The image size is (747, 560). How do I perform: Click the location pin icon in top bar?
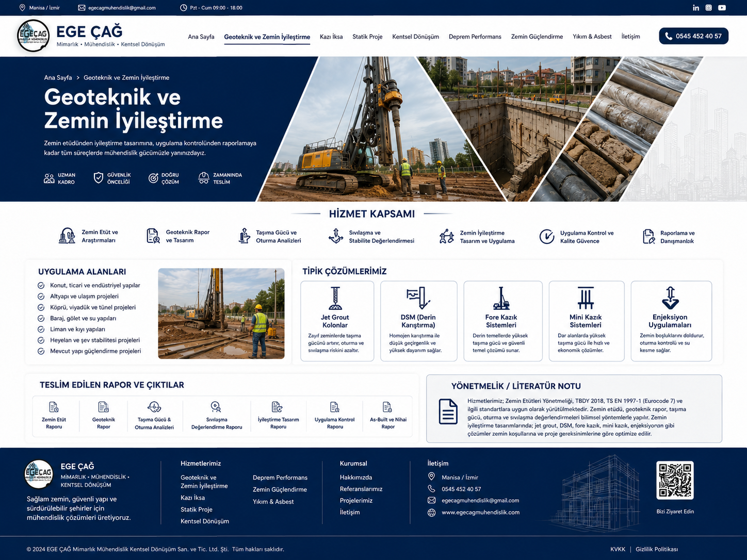[22, 8]
